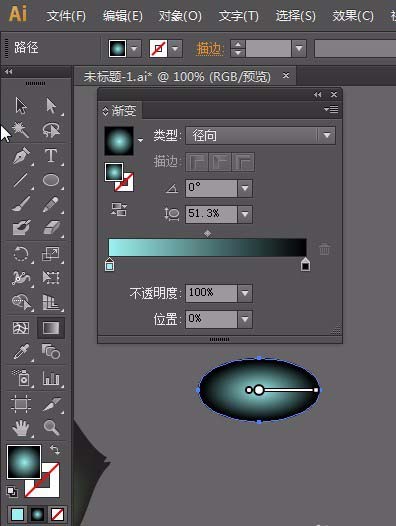Open fill color dropdown in control bar

(x=134, y=48)
